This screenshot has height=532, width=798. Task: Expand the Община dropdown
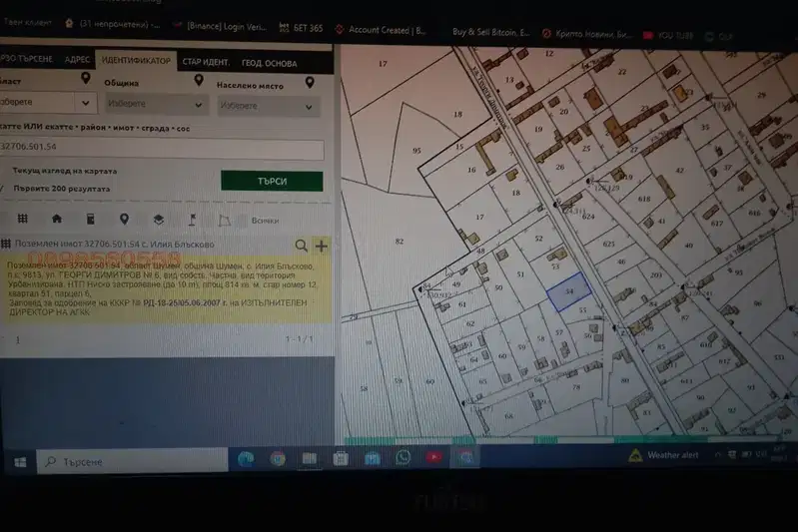coord(155,104)
